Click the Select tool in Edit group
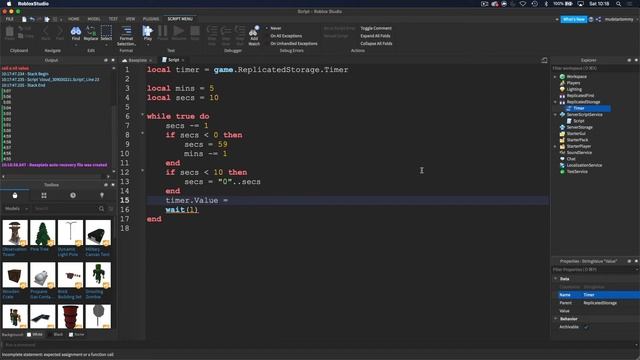The width and height of the screenshot is (640, 360). tap(106, 33)
